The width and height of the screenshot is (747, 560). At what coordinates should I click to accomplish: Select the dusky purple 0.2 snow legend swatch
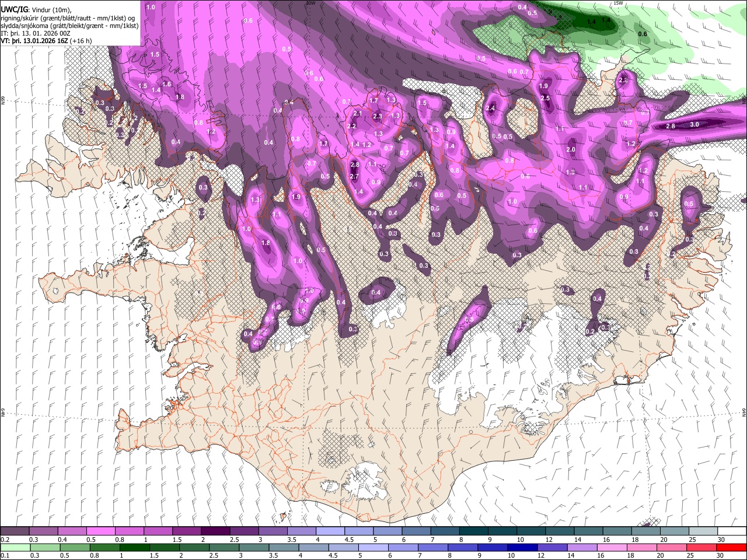[15, 531]
